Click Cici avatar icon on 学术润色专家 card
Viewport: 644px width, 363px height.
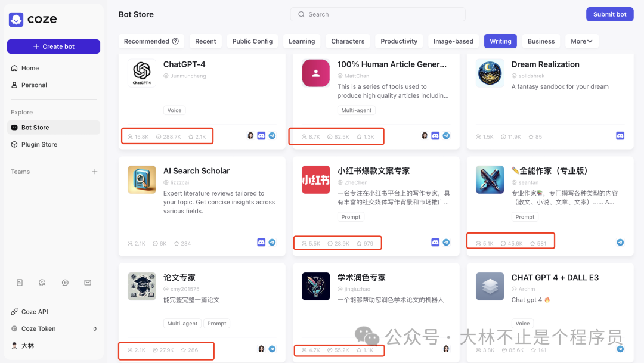click(446, 349)
